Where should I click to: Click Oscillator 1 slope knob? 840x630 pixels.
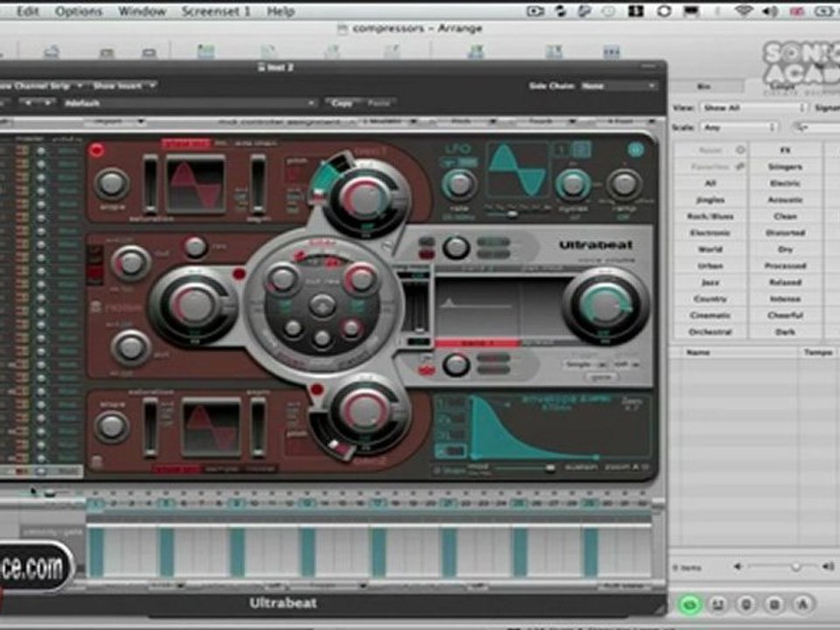click(111, 184)
